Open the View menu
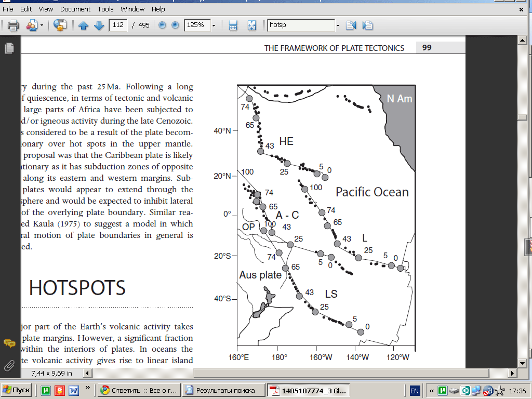The width and height of the screenshot is (532, 399). [x=46, y=9]
